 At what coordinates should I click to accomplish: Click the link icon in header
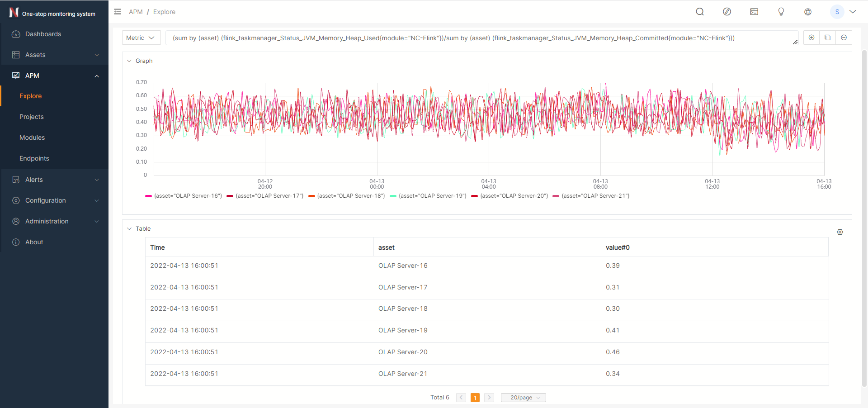point(727,12)
